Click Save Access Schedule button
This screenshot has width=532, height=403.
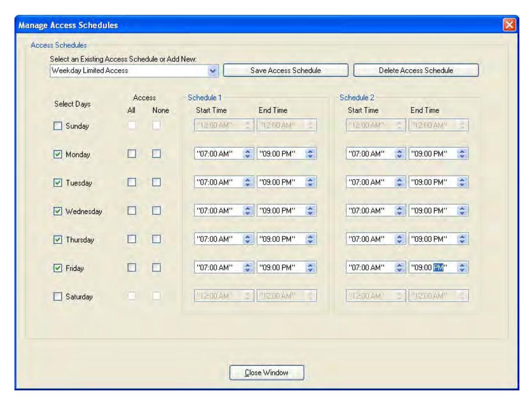click(286, 70)
